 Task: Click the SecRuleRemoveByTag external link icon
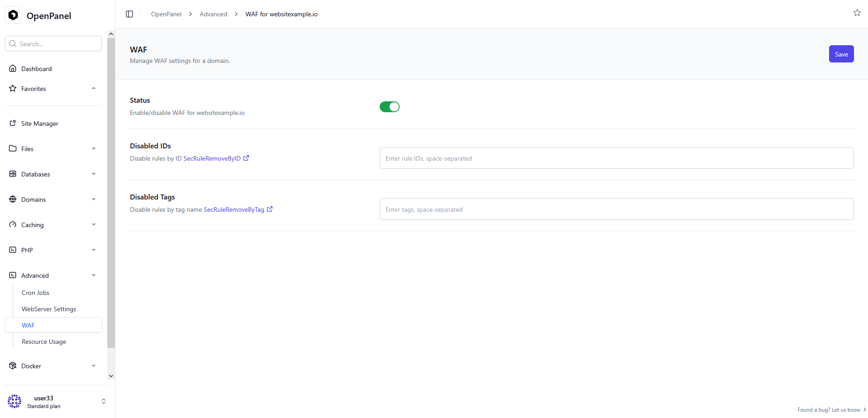270,209
